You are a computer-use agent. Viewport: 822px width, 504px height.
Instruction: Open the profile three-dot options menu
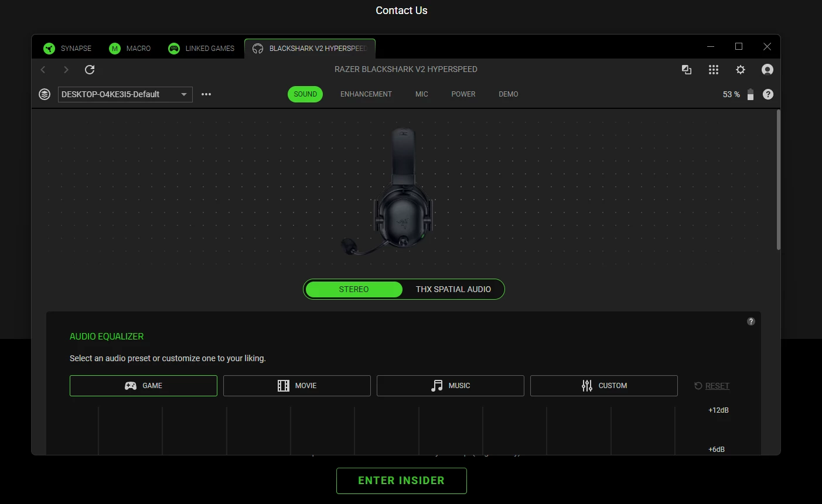(206, 94)
